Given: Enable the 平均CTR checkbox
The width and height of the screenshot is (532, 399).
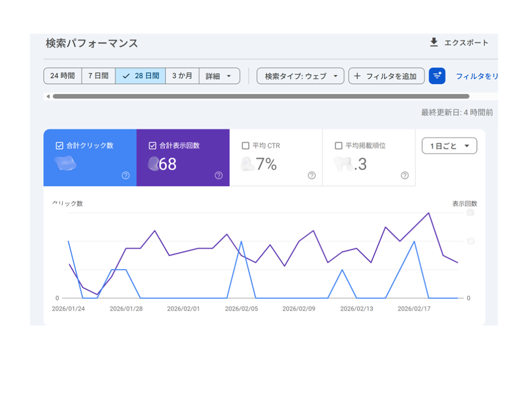Looking at the screenshot, I should coord(246,145).
